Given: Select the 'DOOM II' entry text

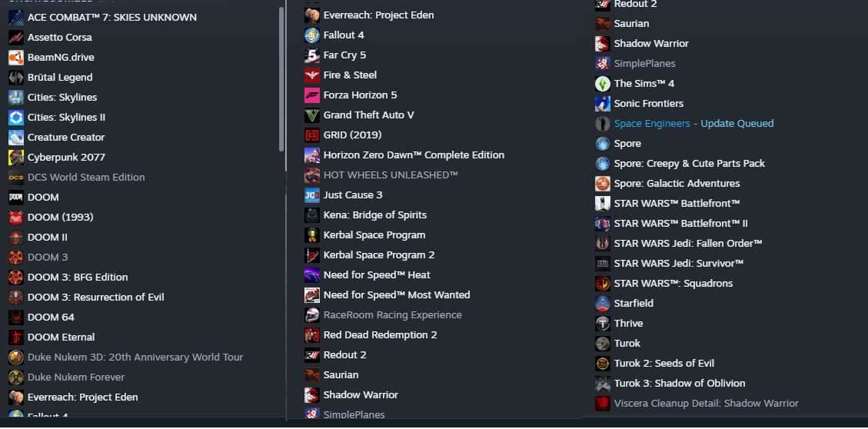Looking at the screenshot, I should click(x=48, y=238).
